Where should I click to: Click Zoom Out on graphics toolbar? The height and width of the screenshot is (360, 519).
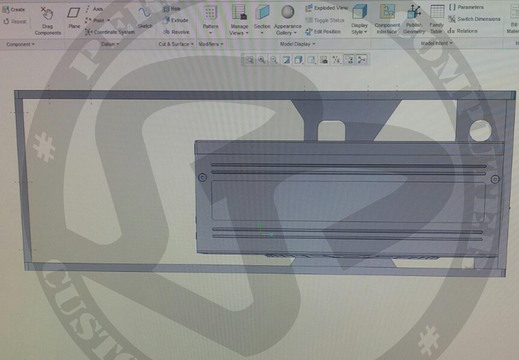coord(274,60)
